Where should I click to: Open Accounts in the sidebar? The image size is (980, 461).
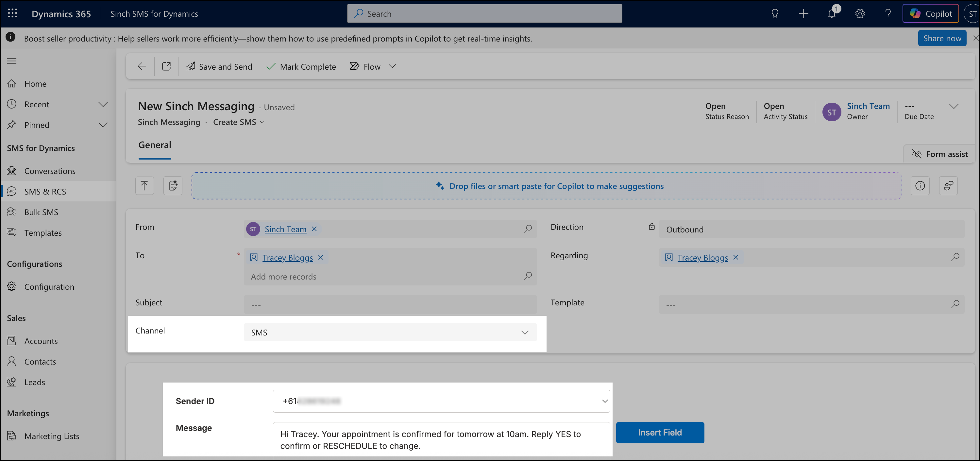[41, 341]
